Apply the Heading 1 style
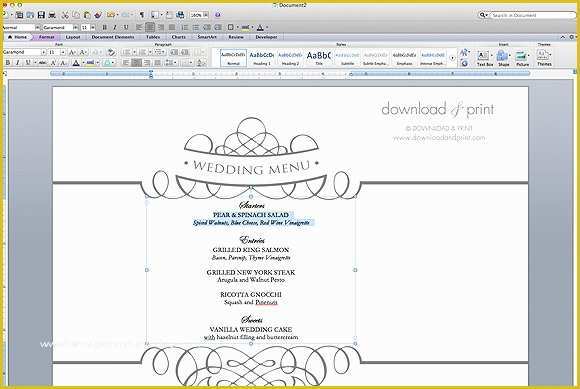 pos(262,58)
